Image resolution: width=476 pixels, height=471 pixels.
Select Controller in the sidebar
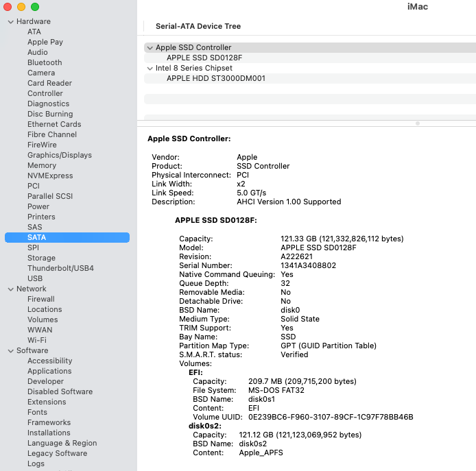pyautogui.click(x=45, y=93)
